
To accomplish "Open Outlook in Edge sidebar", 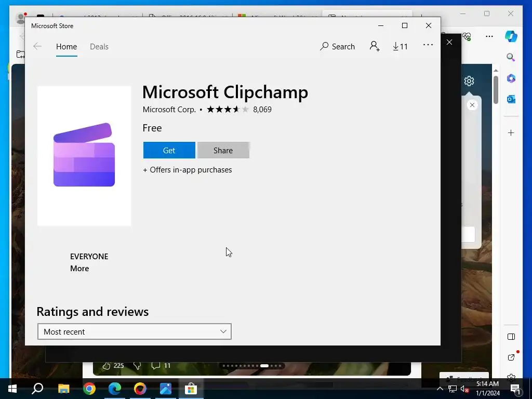I will [511, 99].
